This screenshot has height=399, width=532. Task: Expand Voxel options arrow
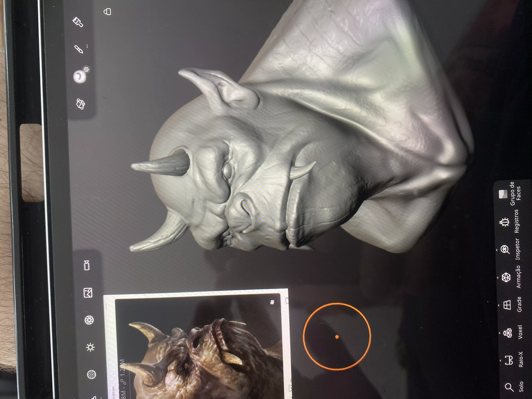click(x=500, y=333)
